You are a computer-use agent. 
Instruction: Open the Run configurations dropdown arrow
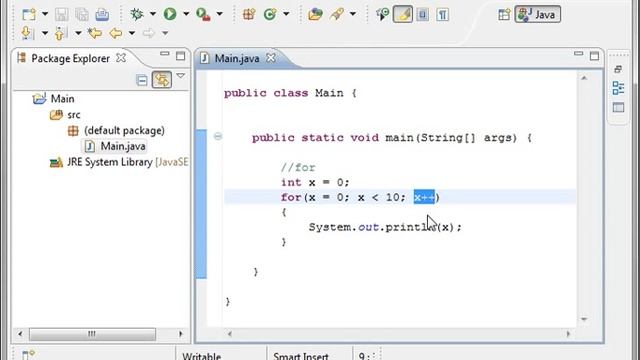tap(186, 14)
